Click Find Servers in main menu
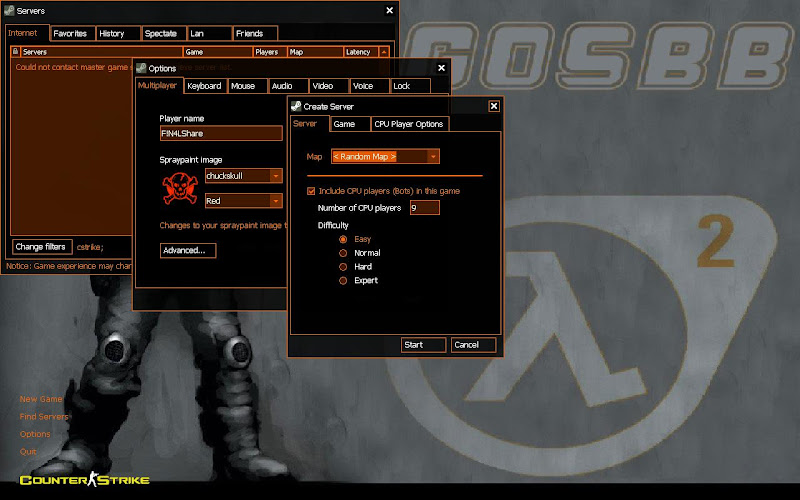The image size is (800, 500). coord(44,417)
